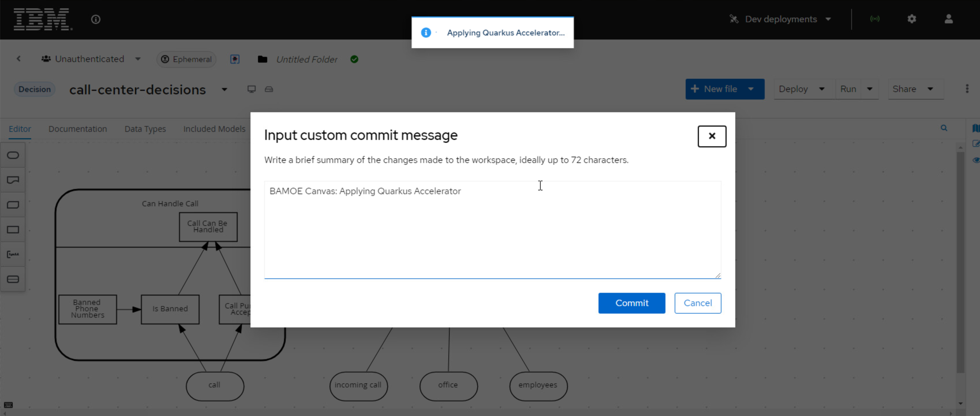Go back using the left chevron
Image resolution: width=980 pixels, height=416 pixels.
19,59
